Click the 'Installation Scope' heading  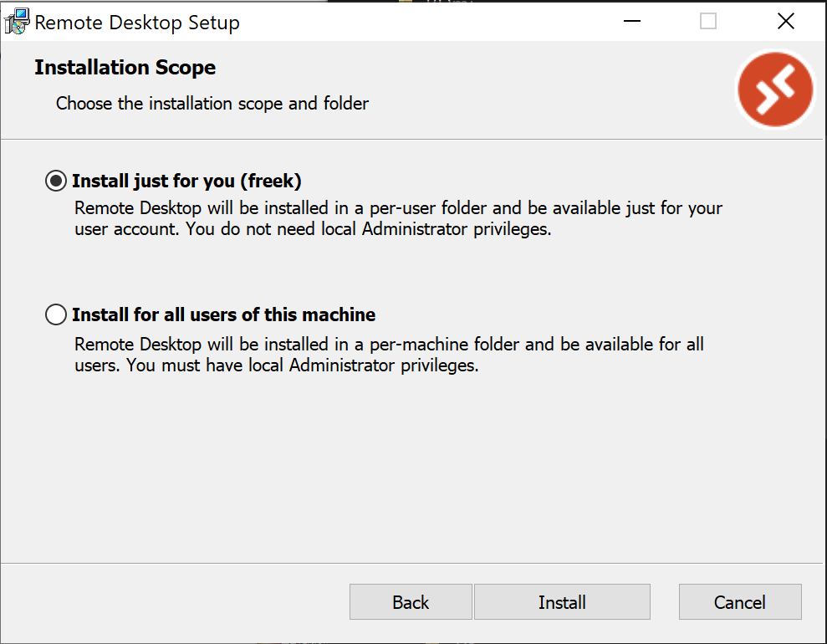pos(124,67)
